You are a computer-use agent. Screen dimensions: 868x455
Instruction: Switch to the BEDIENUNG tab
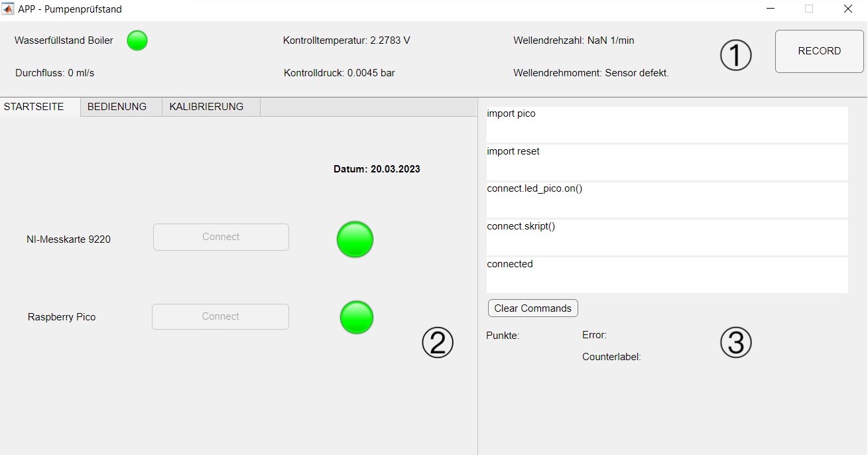click(x=117, y=107)
